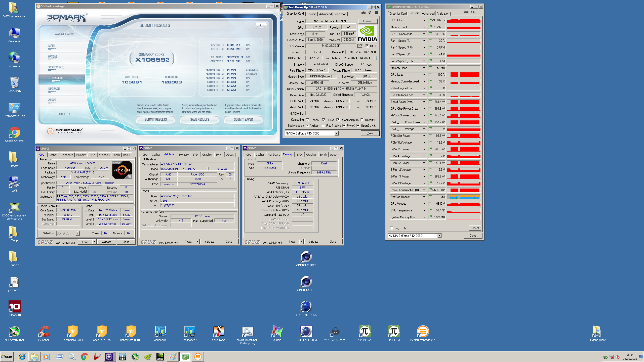The image size is (644, 362).
Task: Launch the Google Chrome desktop shortcut
Action: pos(14,134)
